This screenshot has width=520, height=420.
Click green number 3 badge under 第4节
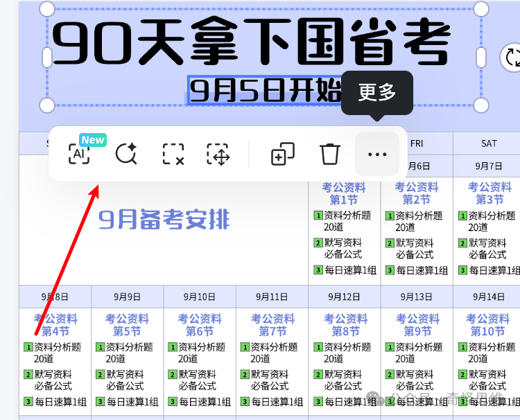click(x=28, y=402)
